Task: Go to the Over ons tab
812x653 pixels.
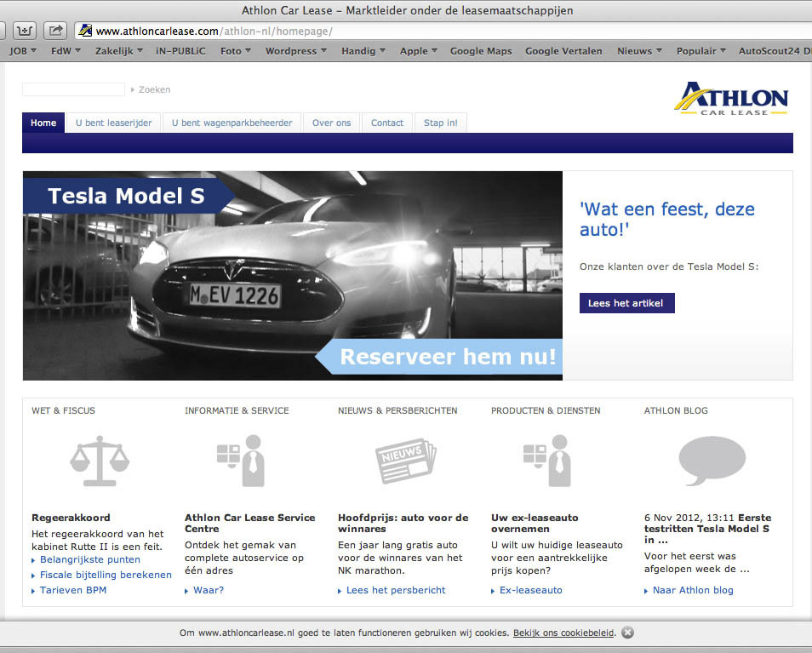Action: point(331,123)
